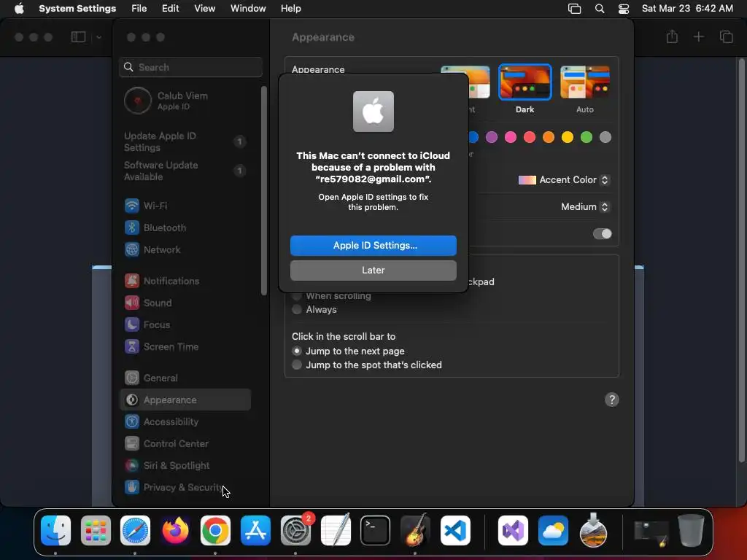
Task: Select General in the sidebar
Action: pos(186,378)
